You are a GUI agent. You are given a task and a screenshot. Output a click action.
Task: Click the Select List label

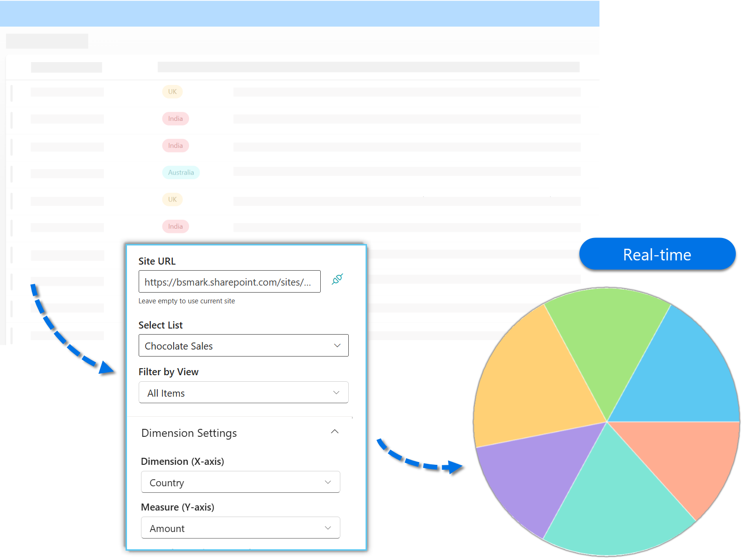pos(161,325)
